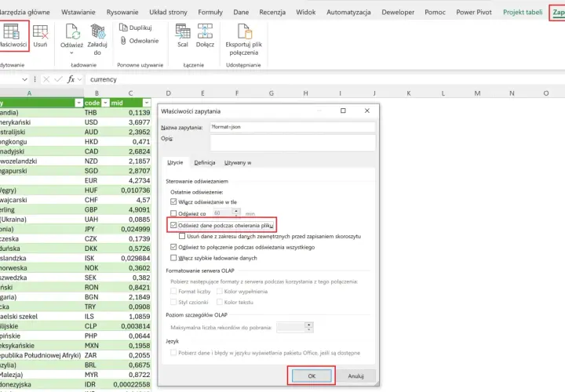Check Styl czcionki OLAP option
Viewport: 565px width, 392px height.
[x=173, y=302]
